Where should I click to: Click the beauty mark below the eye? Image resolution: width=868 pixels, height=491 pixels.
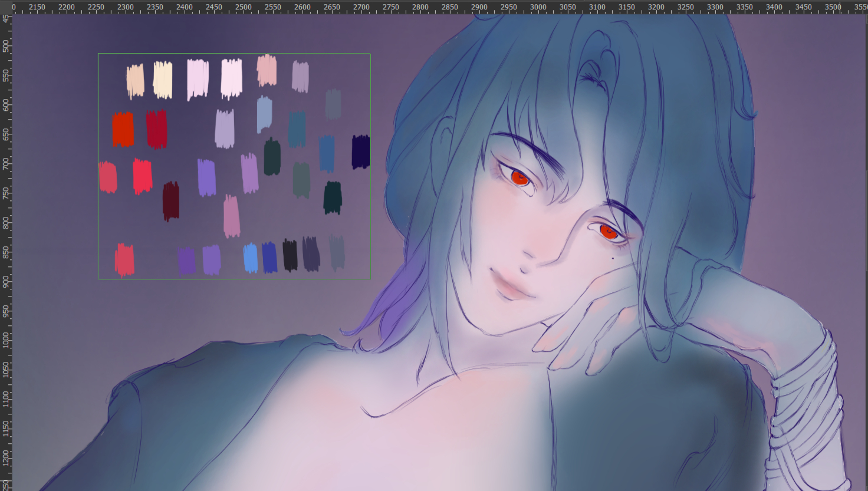point(613,258)
